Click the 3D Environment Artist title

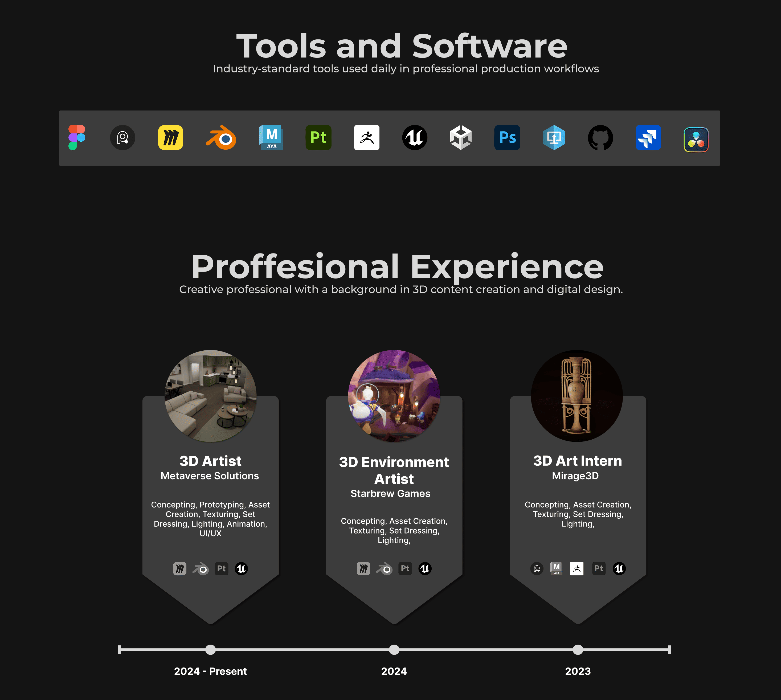coord(394,470)
